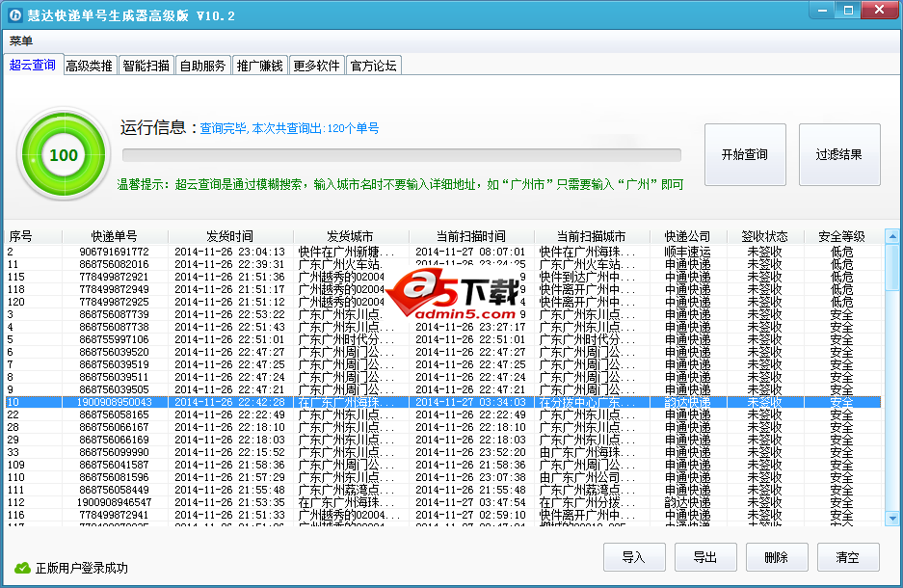
Task: Click the 删除 button
Action: (x=777, y=557)
